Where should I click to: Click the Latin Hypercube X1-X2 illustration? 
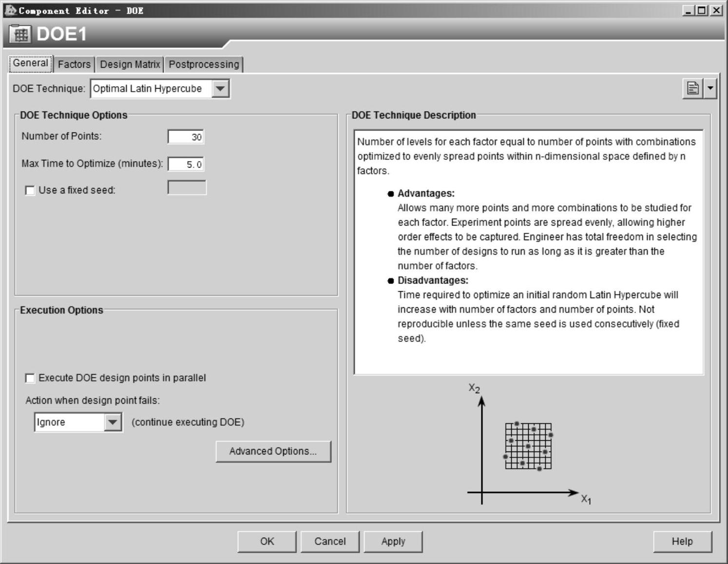pyautogui.click(x=529, y=444)
